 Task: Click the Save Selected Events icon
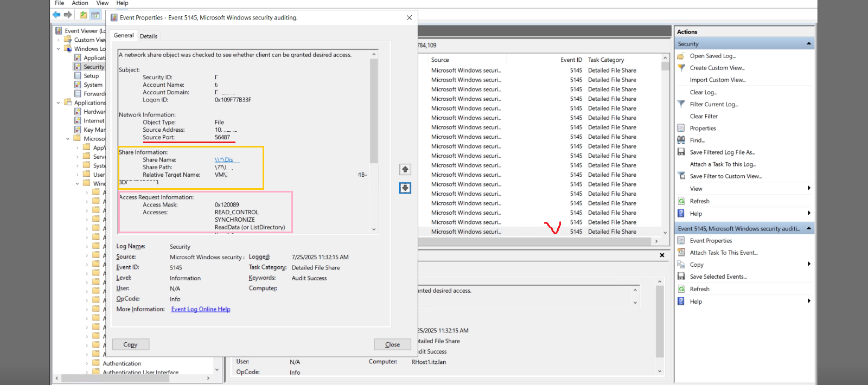(x=681, y=277)
